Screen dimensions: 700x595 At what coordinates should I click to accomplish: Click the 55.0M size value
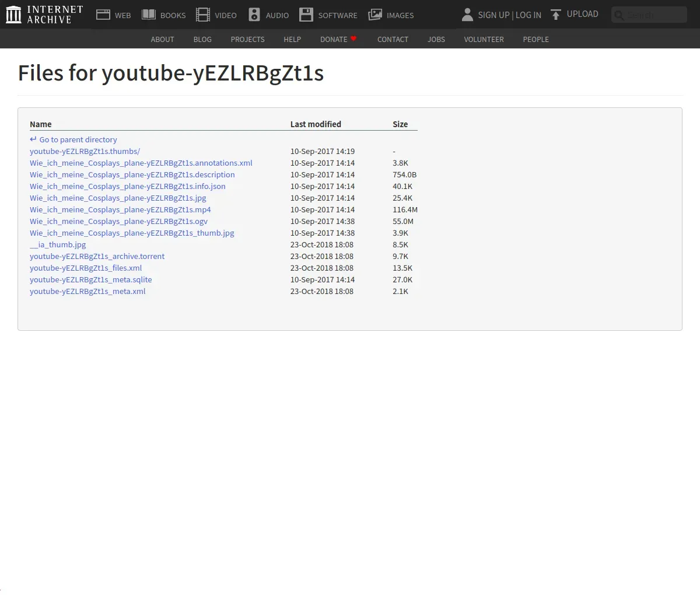coord(403,221)
